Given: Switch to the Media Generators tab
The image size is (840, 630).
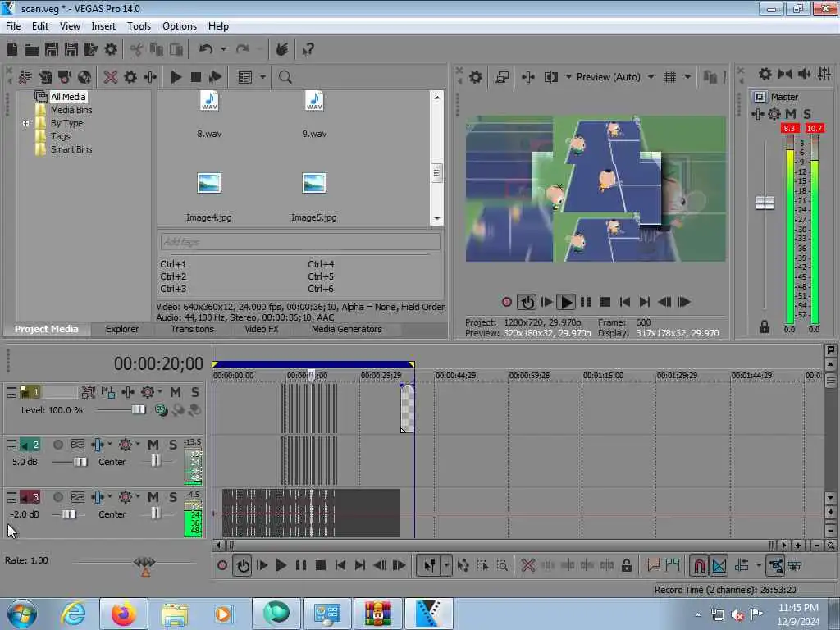Looking at the screenshot, I should point(347,329).
